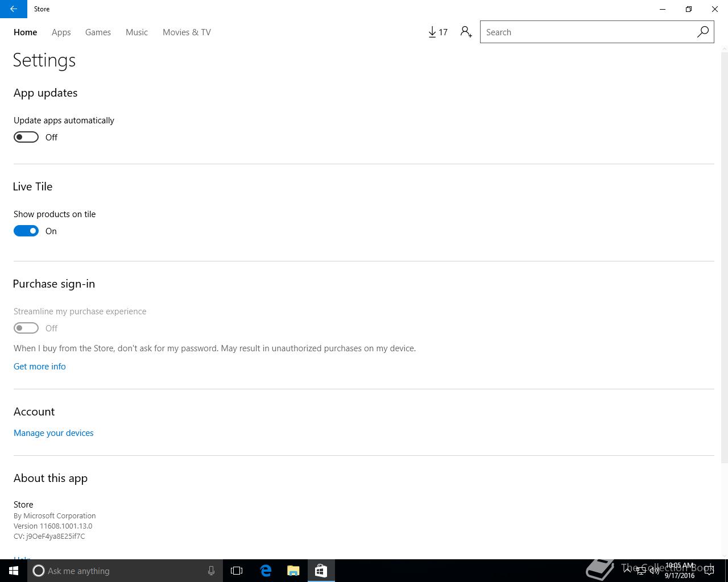Minimize the Store window
The image size is (728, 582).
[663, 9]
